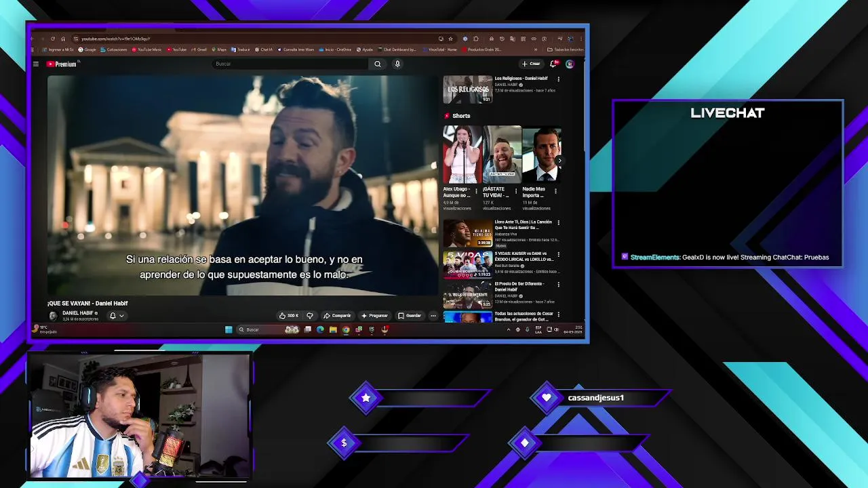
Task: Go to YouTube Premium home logo
Action: [x=62, y=64]
